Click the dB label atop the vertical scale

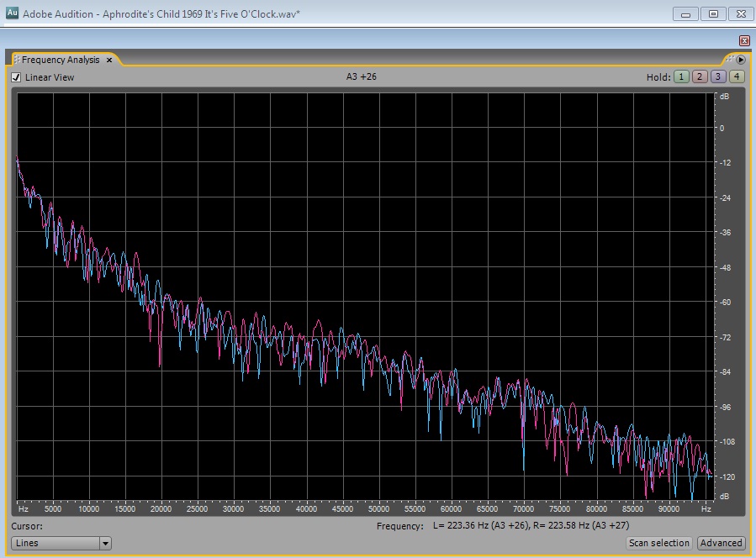(723, 97)
